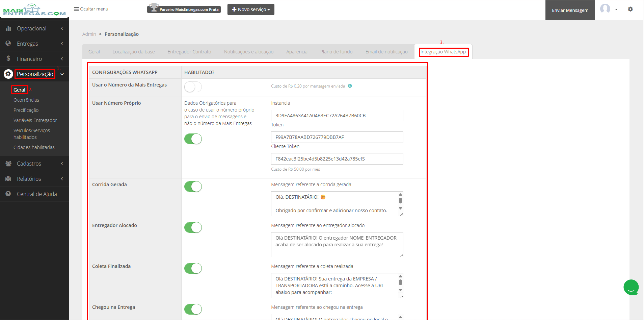Viewport: 644px width, 320px height.
Task: Click the Cadastros users icon
Action: (8, 164)
